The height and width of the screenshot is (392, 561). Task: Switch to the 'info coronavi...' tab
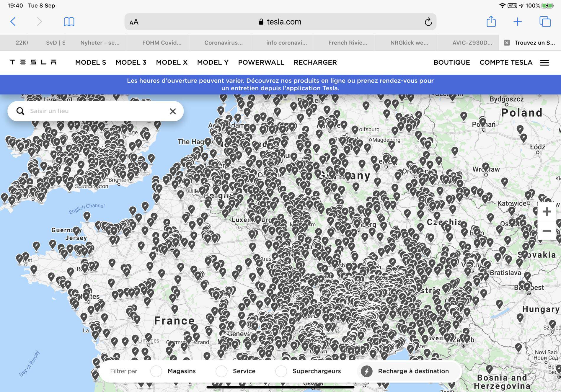(x=282, y=43)
